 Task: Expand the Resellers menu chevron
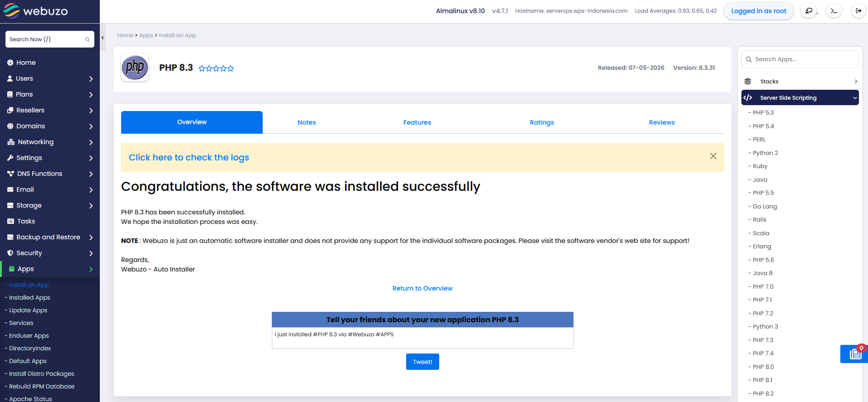(91, 111)
